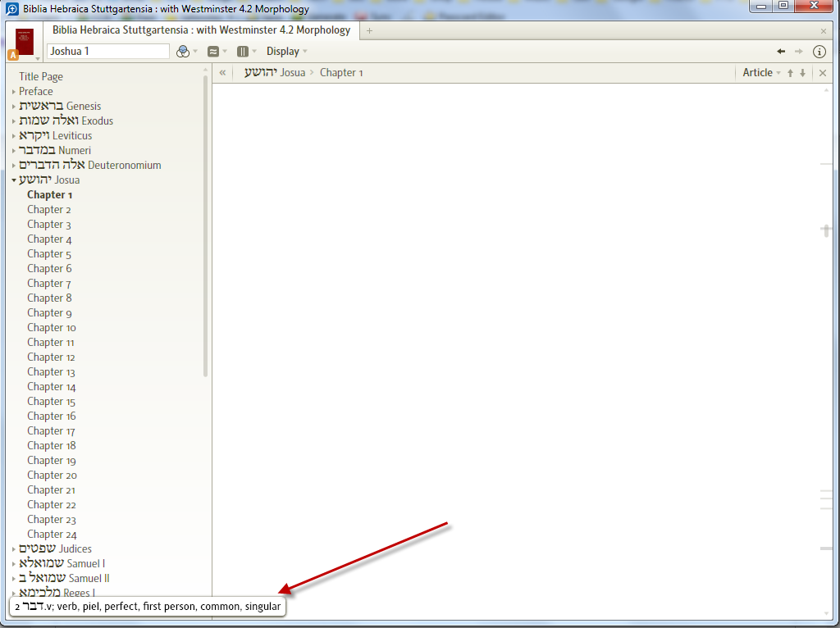Open dropdown arrow beside inline search icon
Image resolution: width=840 pixels, height=628 pixels.
click(x=225, y=52)
